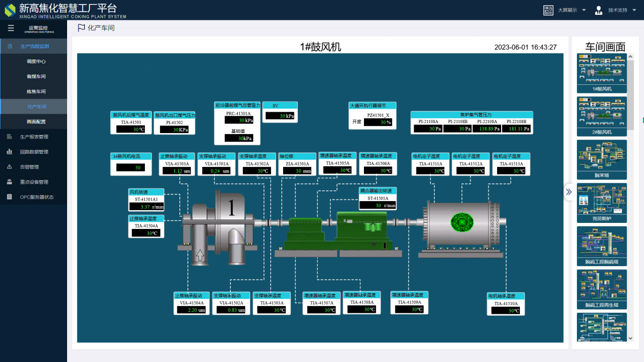Click the 生产报表管理 report icon
644x362 pixels.
9,137
